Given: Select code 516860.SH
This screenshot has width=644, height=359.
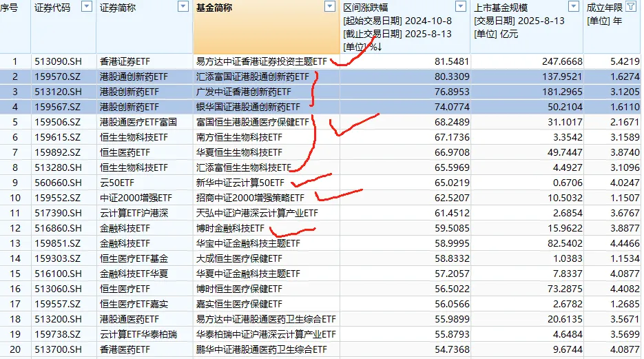Looking at the screenshot, I should click(x=58, y=228).
